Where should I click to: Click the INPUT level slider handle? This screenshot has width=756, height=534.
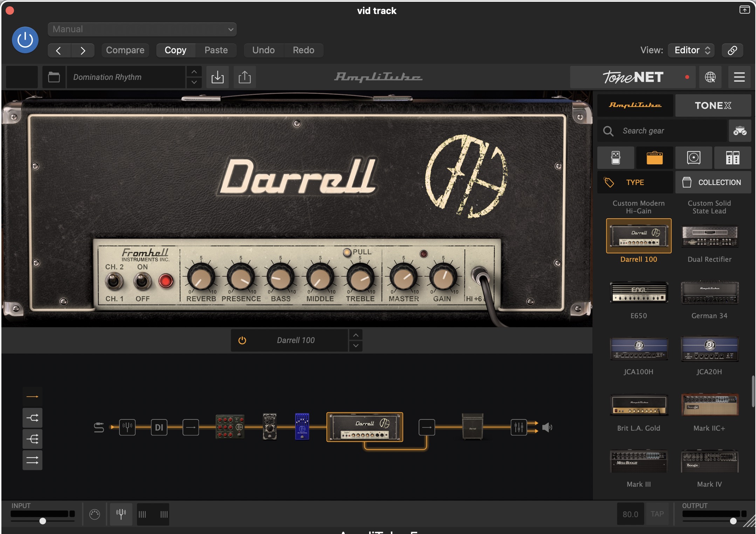[43, 521]
